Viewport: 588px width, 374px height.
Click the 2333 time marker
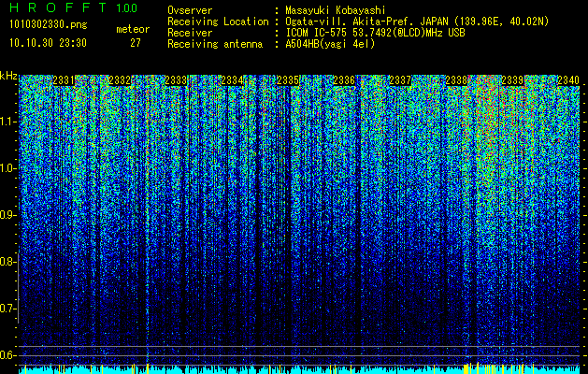coord(176,80)
